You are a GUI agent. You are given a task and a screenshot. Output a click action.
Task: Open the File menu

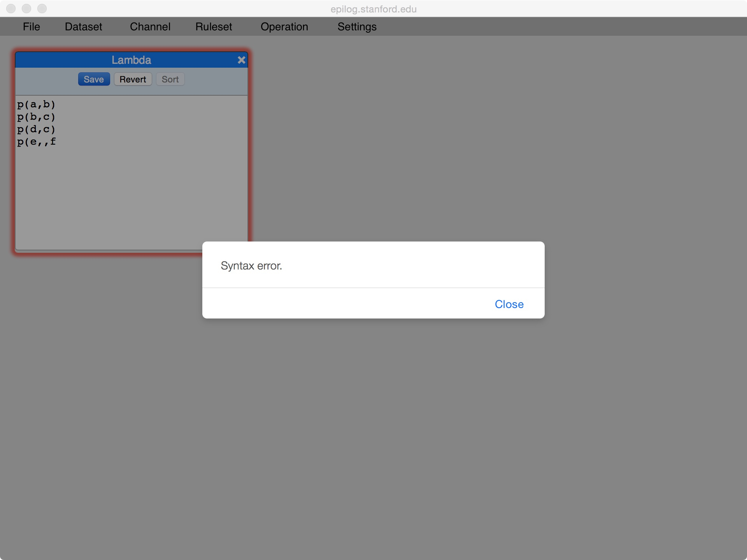click(31, 26)
